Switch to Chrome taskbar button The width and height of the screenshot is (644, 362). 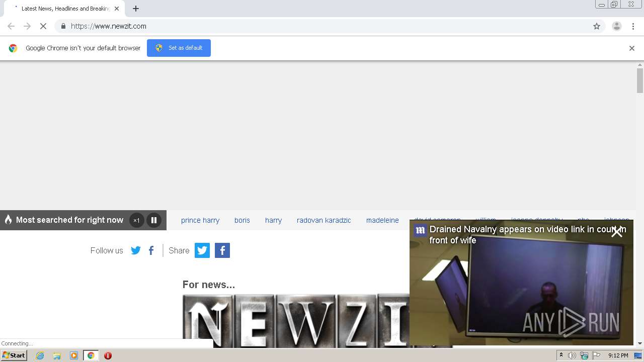point(91,355)
